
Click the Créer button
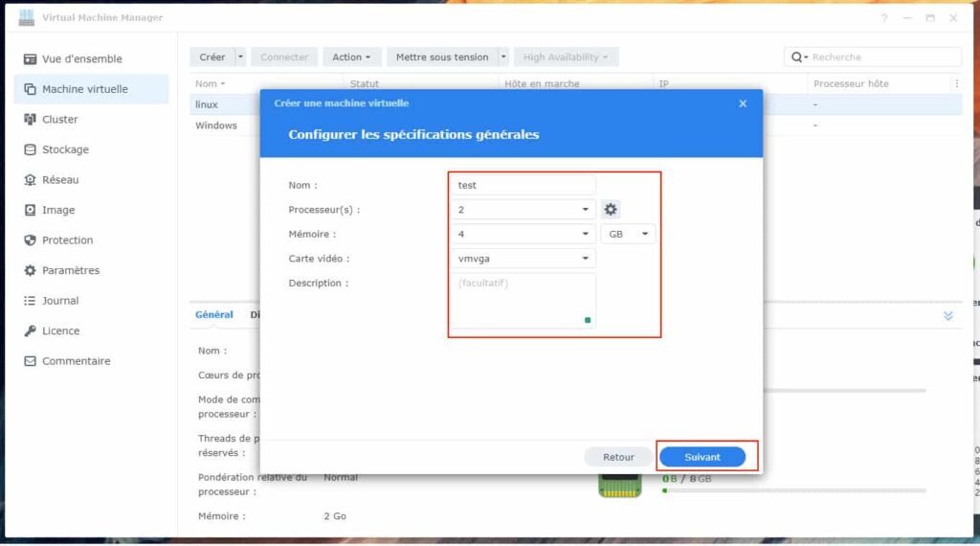pos(212,57)
